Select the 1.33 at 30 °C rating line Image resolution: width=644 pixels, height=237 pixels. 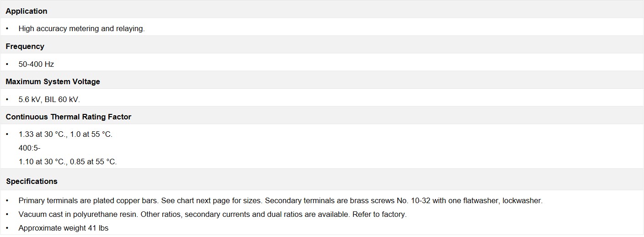(x=65, y=135)
